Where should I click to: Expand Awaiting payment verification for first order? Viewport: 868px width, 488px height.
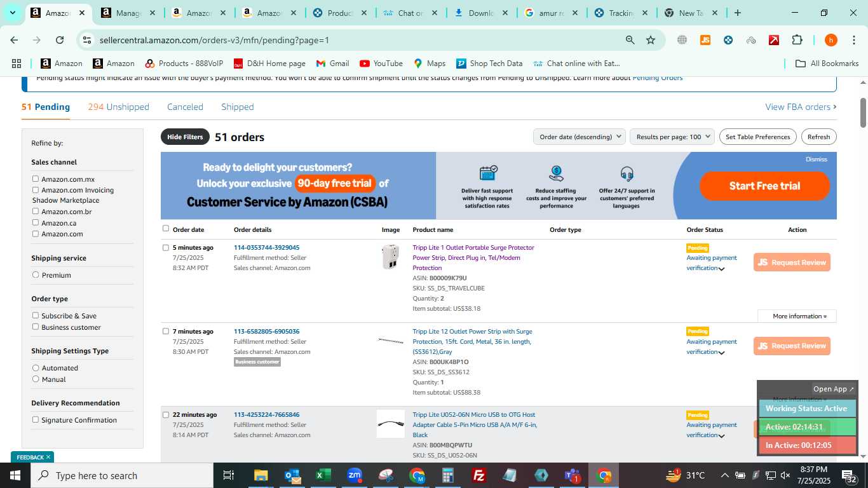point(721,269)
